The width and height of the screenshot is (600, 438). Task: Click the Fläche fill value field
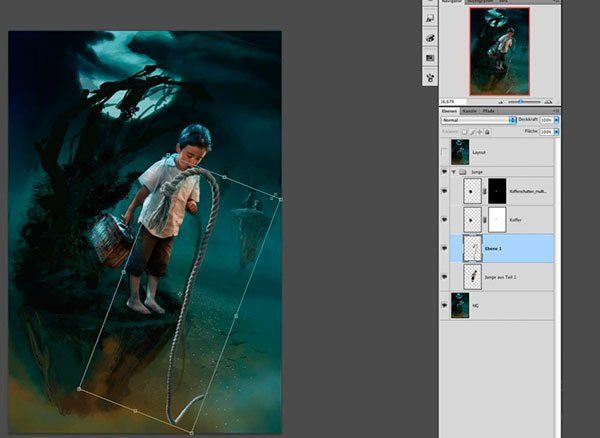click(546, 132)
